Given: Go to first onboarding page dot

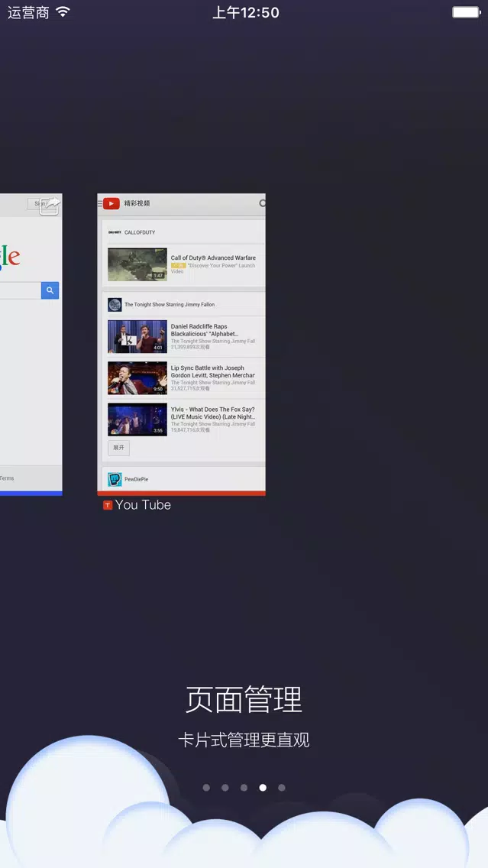Looking at the screenshot, I should click(206, 787).
